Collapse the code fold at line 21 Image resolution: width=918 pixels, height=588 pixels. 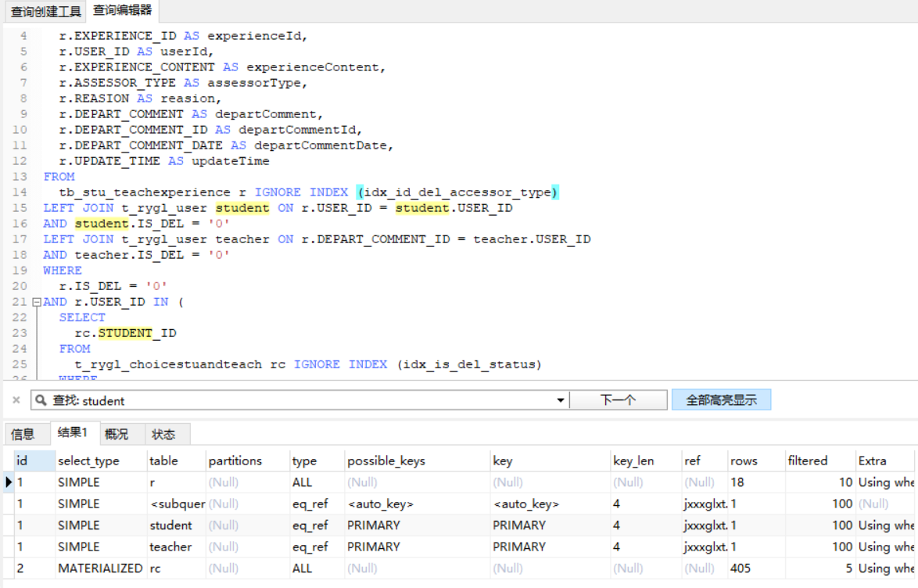coord(36,302)
